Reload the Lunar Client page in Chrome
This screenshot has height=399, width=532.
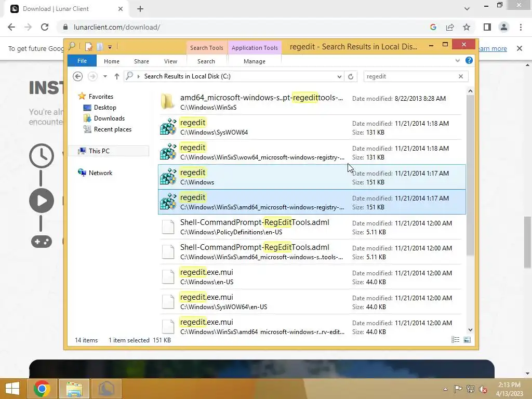(45, 27)
